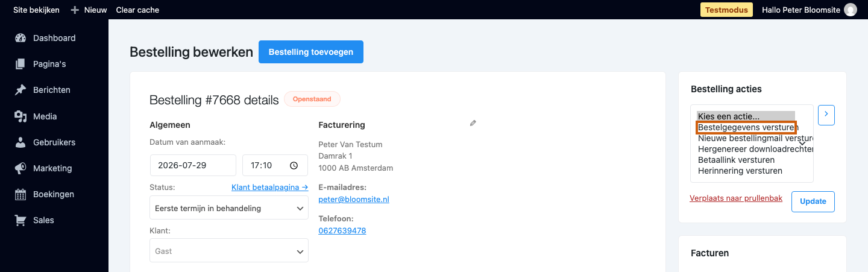Select 'Kies een actie...' option
868x272 pixels.
click(x=746, y=116)
